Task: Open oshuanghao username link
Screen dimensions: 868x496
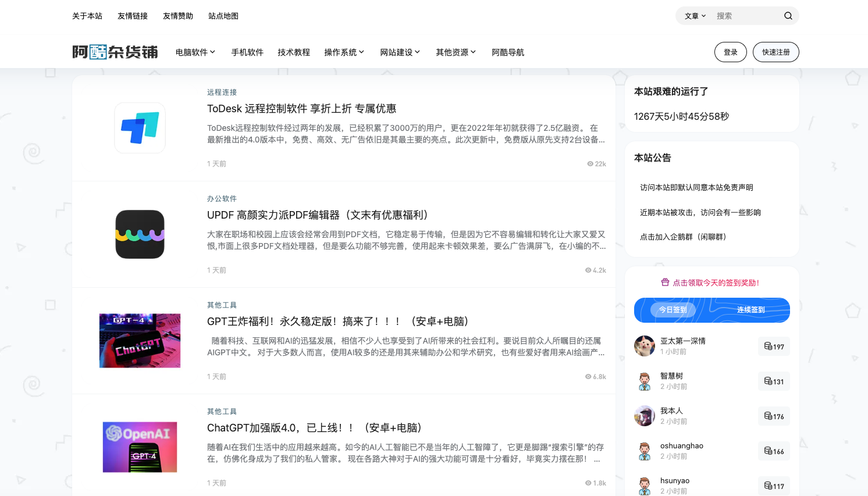Action: click(x=682, y=446)
